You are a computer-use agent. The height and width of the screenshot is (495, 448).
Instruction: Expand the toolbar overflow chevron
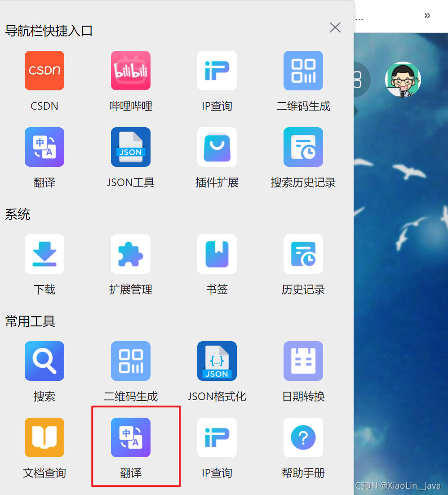(x=427, y=15)
